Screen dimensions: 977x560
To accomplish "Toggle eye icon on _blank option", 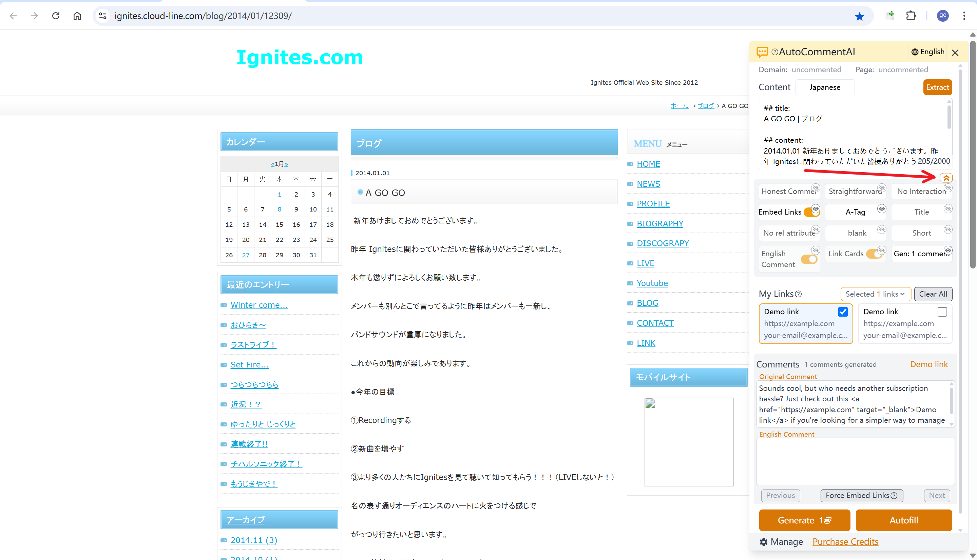I will pyautogui.click(x=882, y=229).
